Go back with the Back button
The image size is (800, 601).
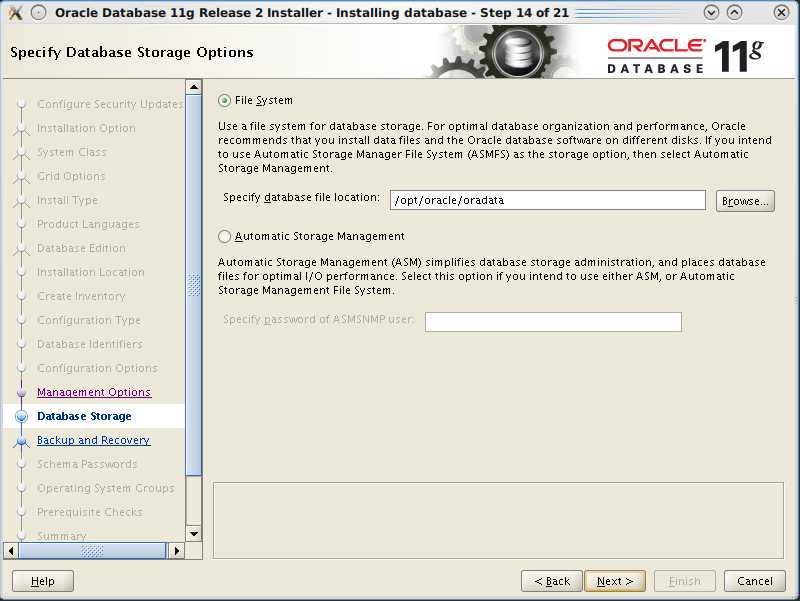point(552,581)
